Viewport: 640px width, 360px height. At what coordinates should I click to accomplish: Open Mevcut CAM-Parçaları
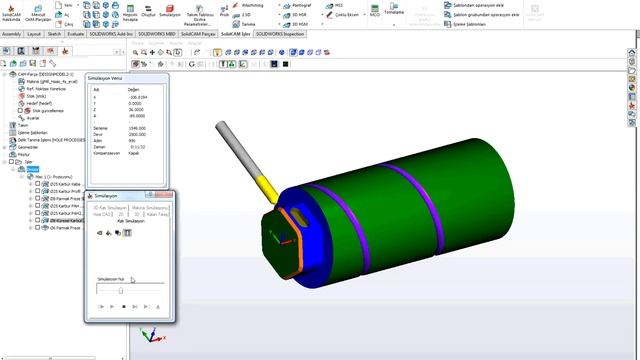(38, 12)
